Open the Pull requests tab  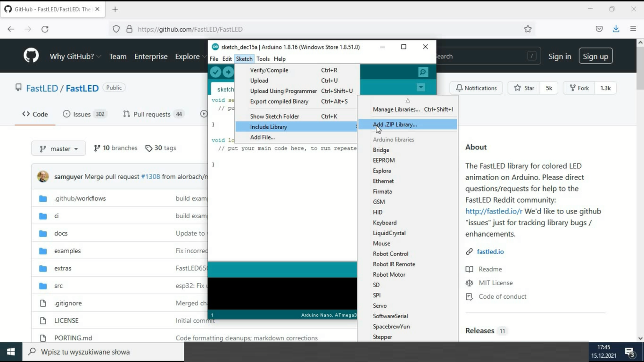tap(153, 114)
